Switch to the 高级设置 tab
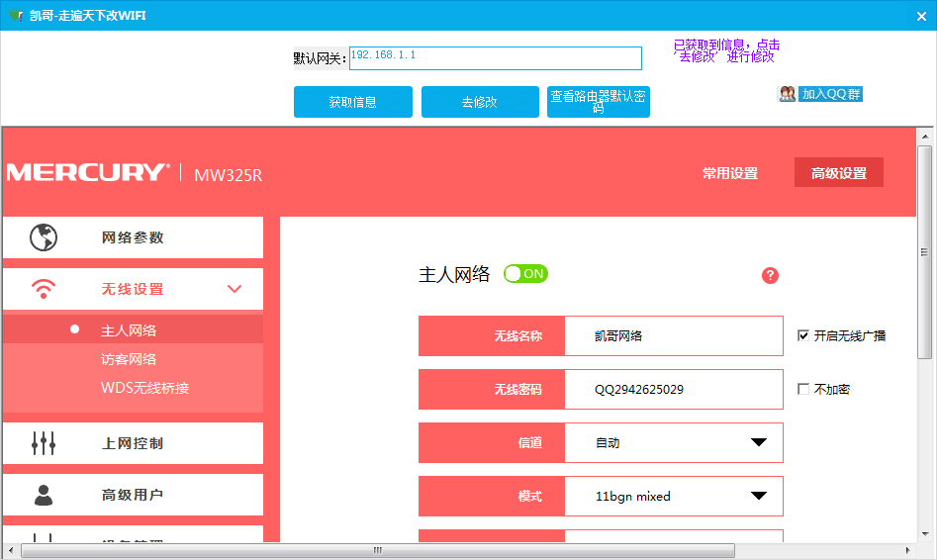This screenshot has height=560, width=937. click(838, 173)
